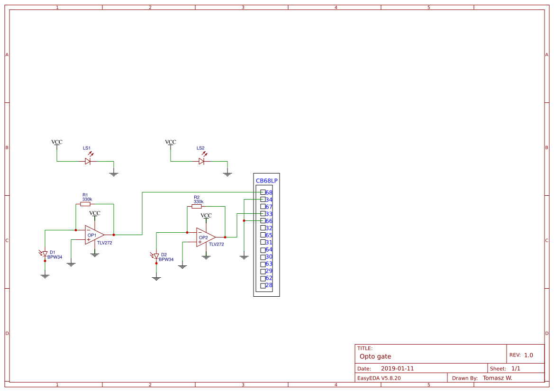Click pin 68 checkbox on CB68LP connector
The image size is (554, 392).
[263, 192]
